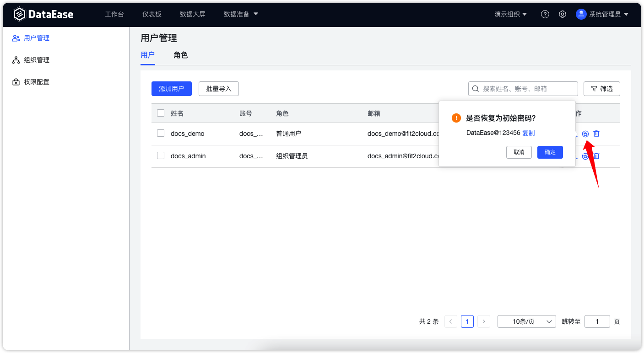The height and width of the screenshot is (353, 644).
Task: Reset password icon for docs_demo
Action: [585, 134]
